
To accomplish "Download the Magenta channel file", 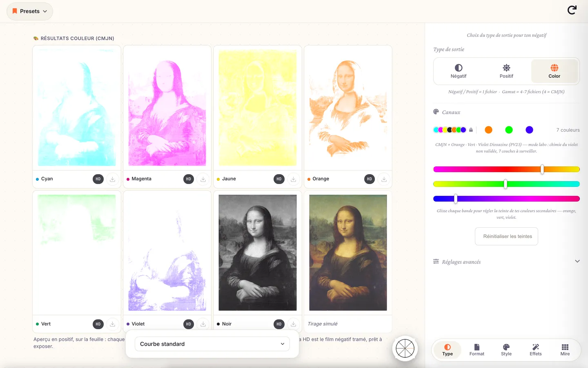I will tap(203, 179).
